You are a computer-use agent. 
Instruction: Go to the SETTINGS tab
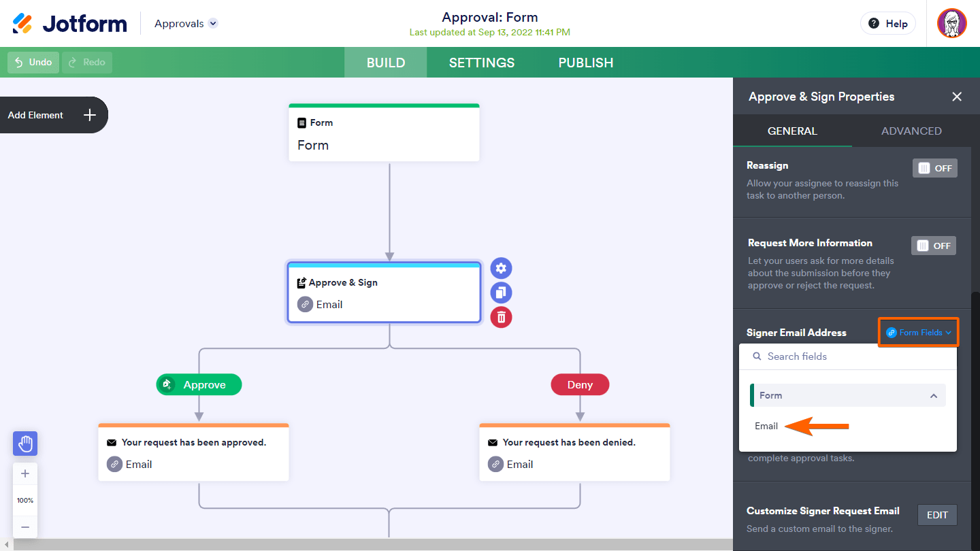click(482, 63)
